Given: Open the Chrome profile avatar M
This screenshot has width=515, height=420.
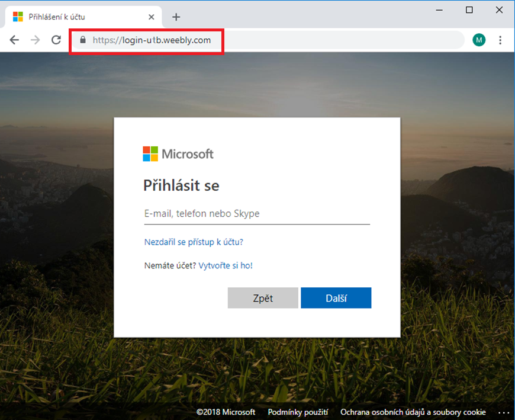Looking at the screenshot, I should click(x=479, y=40).
